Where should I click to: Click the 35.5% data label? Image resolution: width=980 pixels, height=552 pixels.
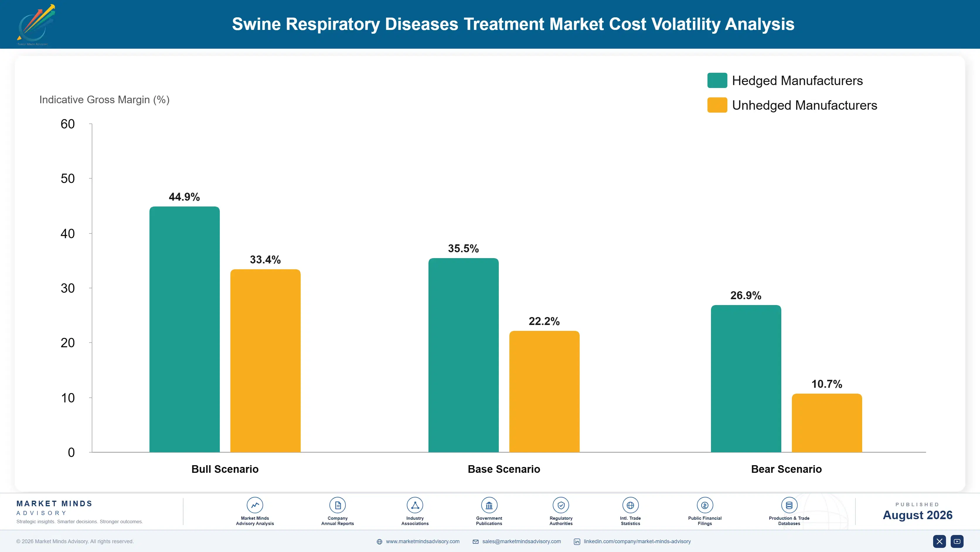click(463, 249)
